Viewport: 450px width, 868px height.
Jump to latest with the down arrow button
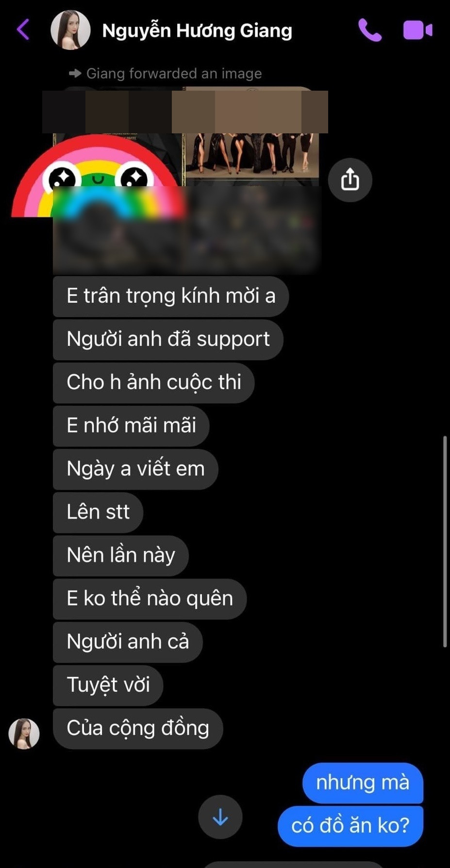[x=220, y=817]
